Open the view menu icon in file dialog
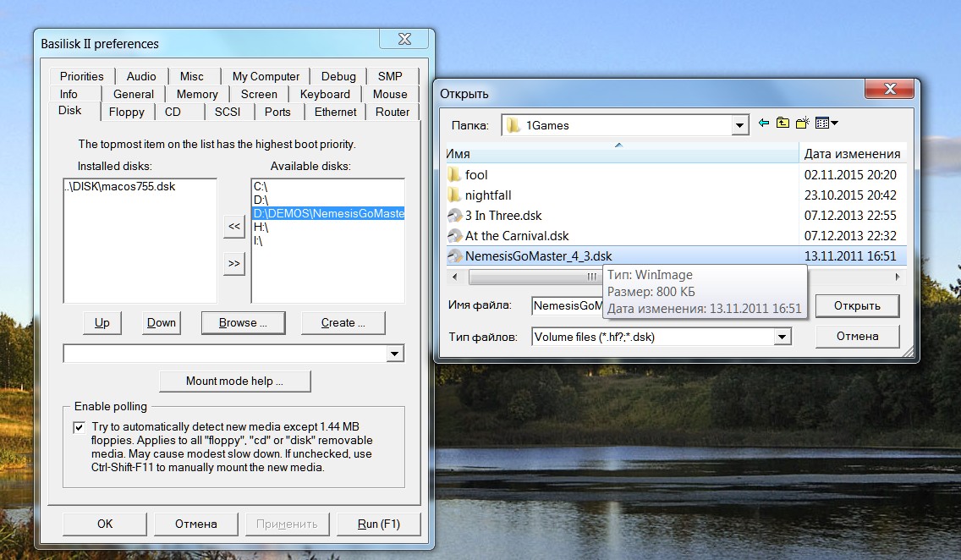This screenshot has width=961, height=560. (x=826, y=124)
